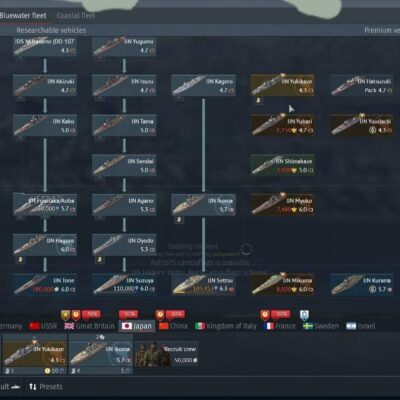Choose the IJN Yuudachi premium card

(362, 126)
